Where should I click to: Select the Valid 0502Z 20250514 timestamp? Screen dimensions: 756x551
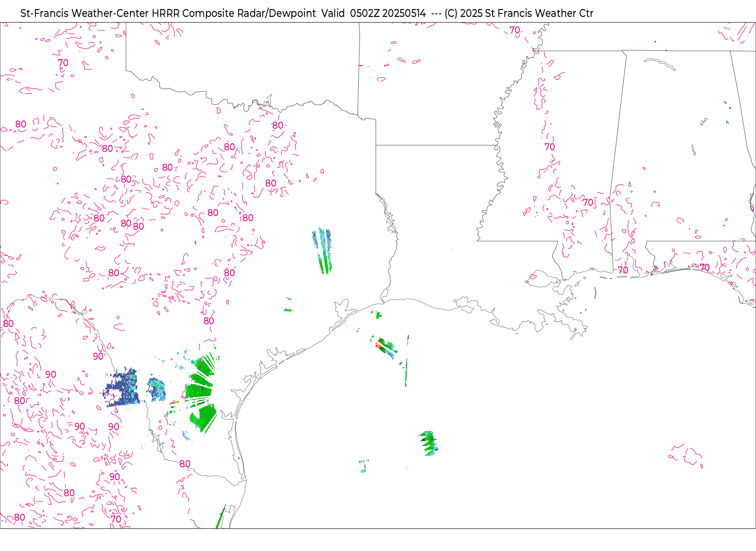(373, 13)
